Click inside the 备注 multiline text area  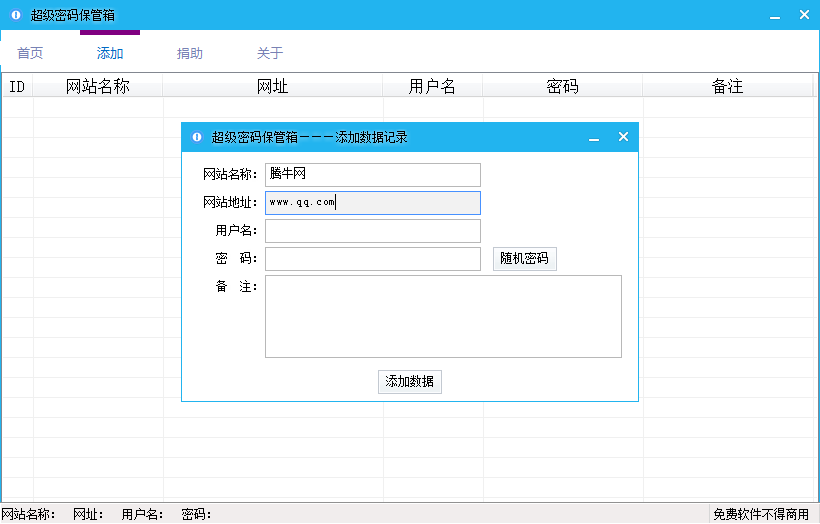pyautogui.click(x=443, y=316)
